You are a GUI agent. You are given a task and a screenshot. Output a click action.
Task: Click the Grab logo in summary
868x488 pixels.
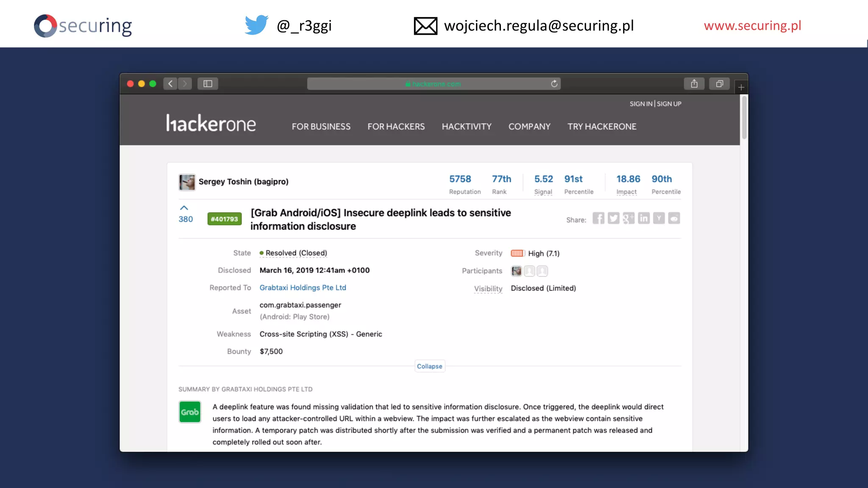tap(190, 412)
